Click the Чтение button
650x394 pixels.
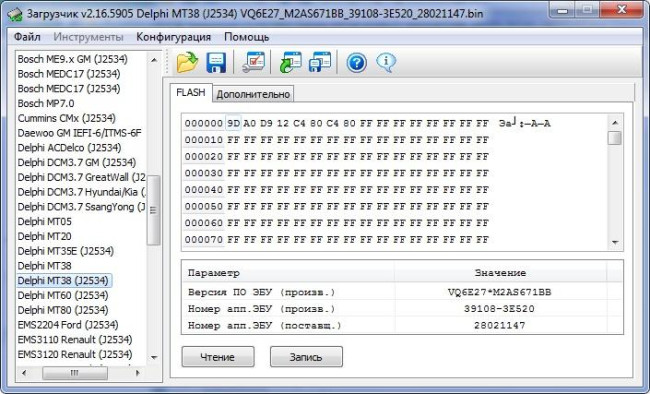(218, 357)
